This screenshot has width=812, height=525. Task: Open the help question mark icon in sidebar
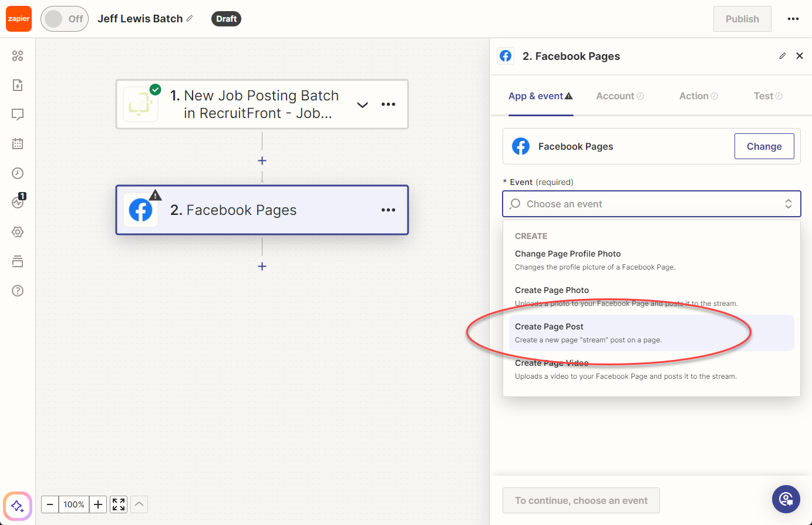18,291
